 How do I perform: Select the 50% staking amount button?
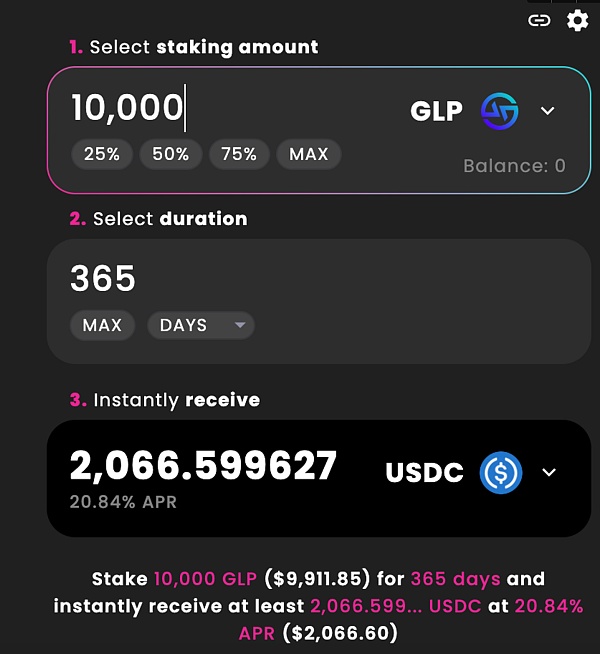point(170,154)
